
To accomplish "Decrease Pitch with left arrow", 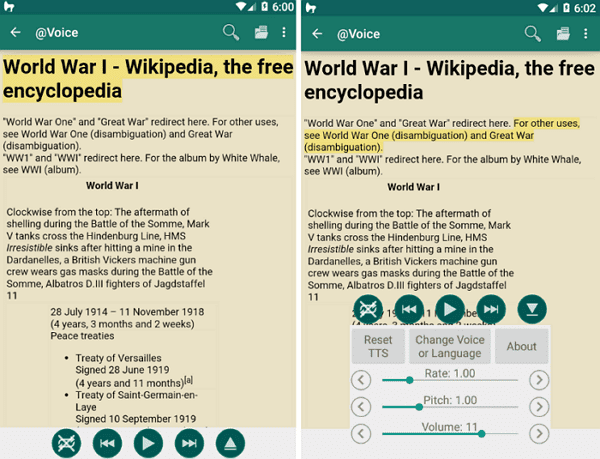I will click(x=361, y=407).
